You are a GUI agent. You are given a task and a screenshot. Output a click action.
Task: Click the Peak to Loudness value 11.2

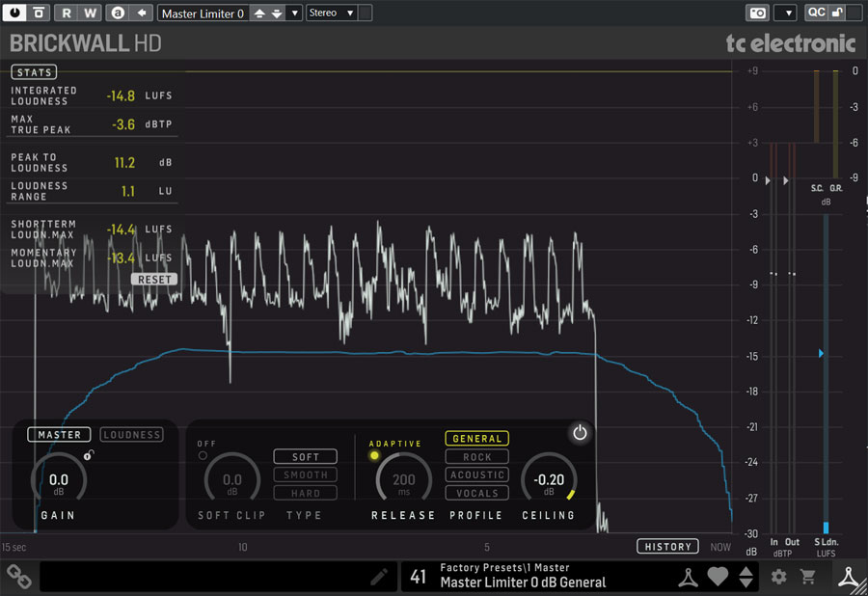click(124, 163)
